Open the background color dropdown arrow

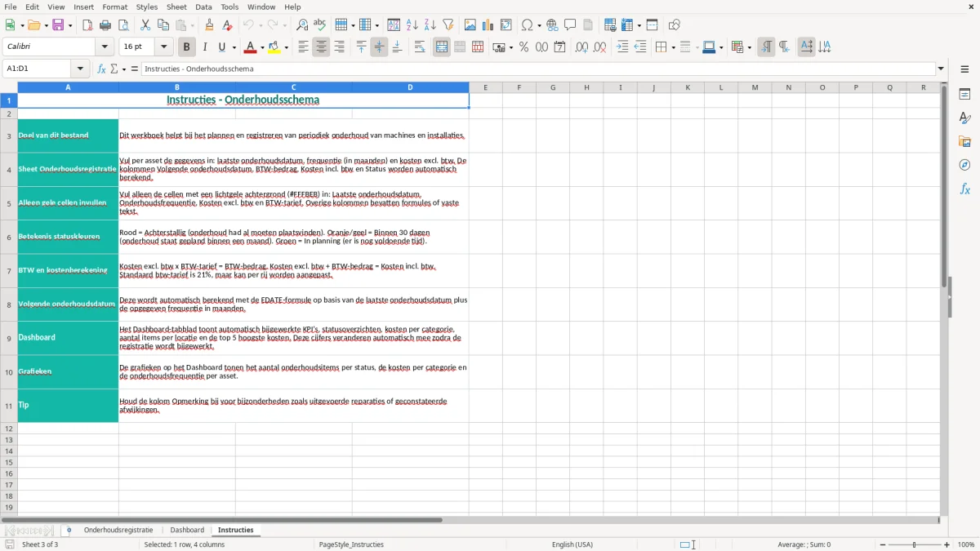coord(286,47)
